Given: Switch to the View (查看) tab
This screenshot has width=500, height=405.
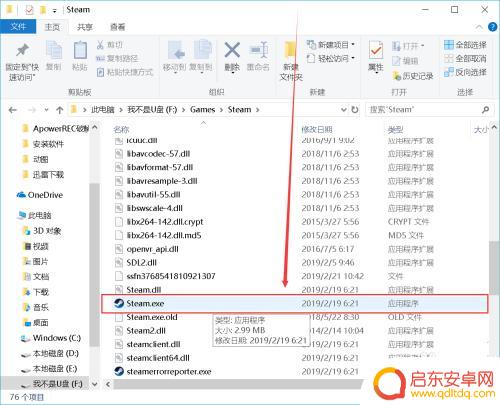Looking at the screenshot, I should (117, 27).
